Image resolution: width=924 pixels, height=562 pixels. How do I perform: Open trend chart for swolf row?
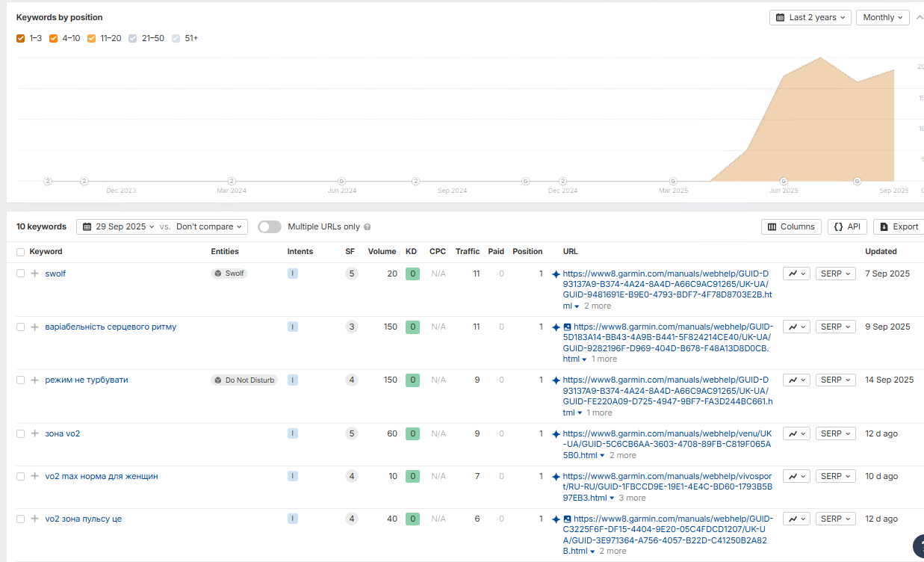(796, 274)
